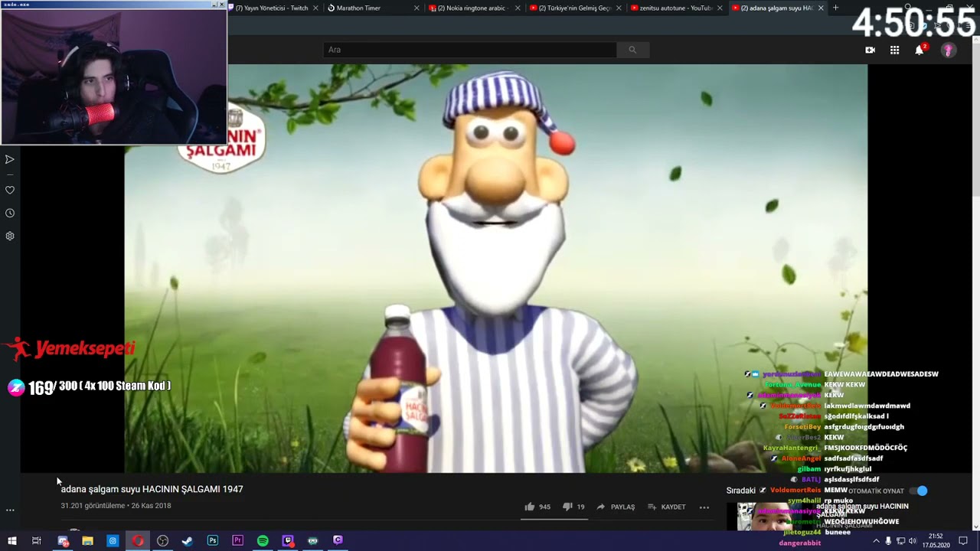Click the KAYDET save button
980x551 pixels.
click(x=667, y=507)
